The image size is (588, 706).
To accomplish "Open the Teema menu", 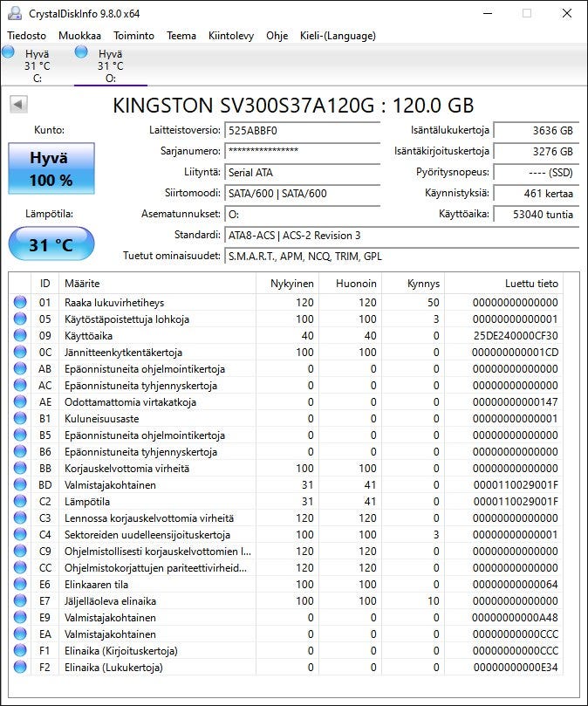I will [181, 36].
